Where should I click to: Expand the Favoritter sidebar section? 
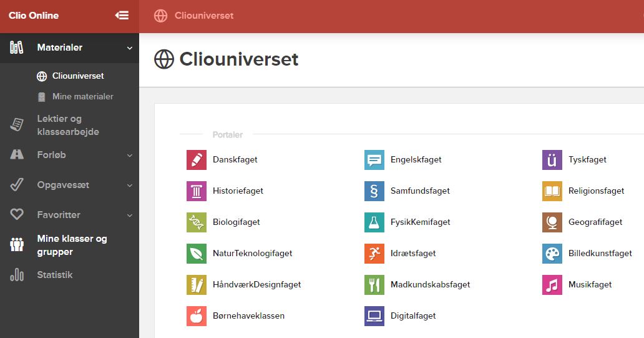(x=130, y=216)
